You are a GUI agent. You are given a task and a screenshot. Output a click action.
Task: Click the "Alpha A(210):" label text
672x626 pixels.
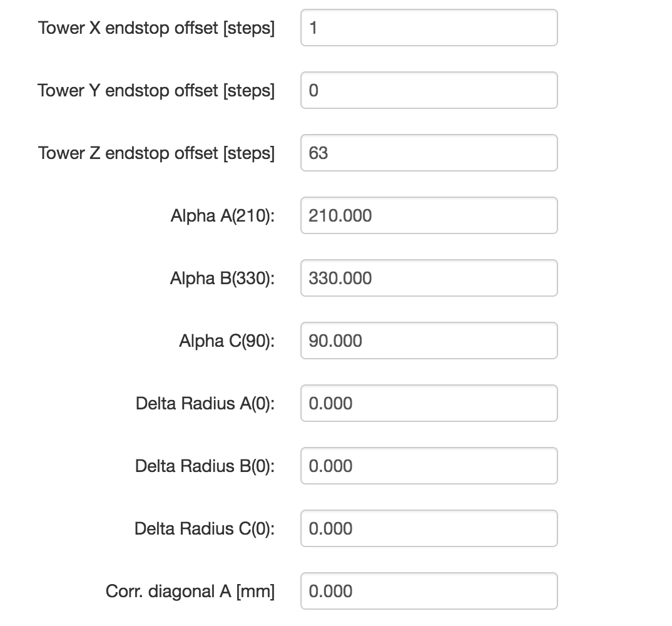point(223,216)
